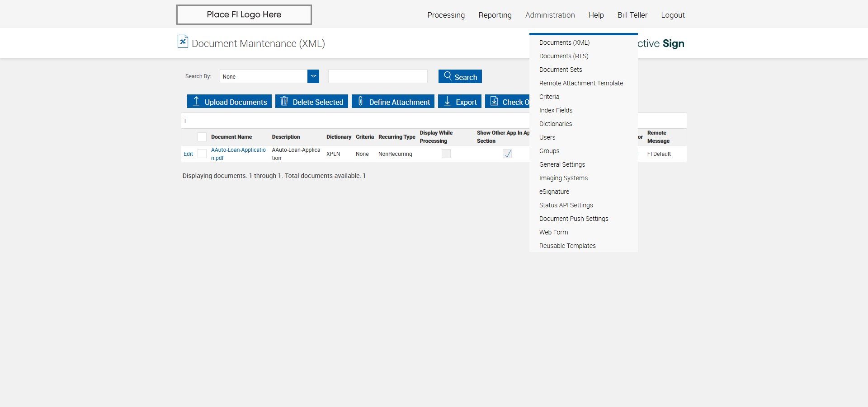Click the Document Maintenance XML page icon
Screen dimensions: 868x407
[183, 42]
